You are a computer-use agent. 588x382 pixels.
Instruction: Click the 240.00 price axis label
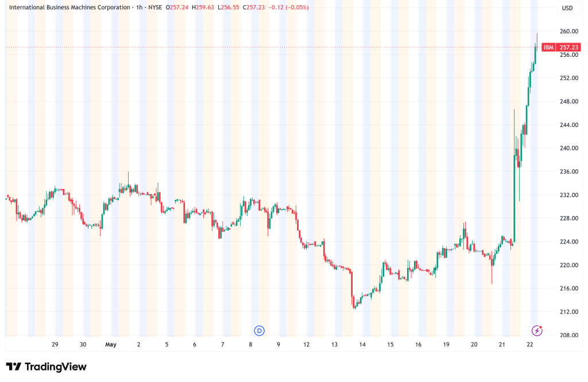coord(568,148)
